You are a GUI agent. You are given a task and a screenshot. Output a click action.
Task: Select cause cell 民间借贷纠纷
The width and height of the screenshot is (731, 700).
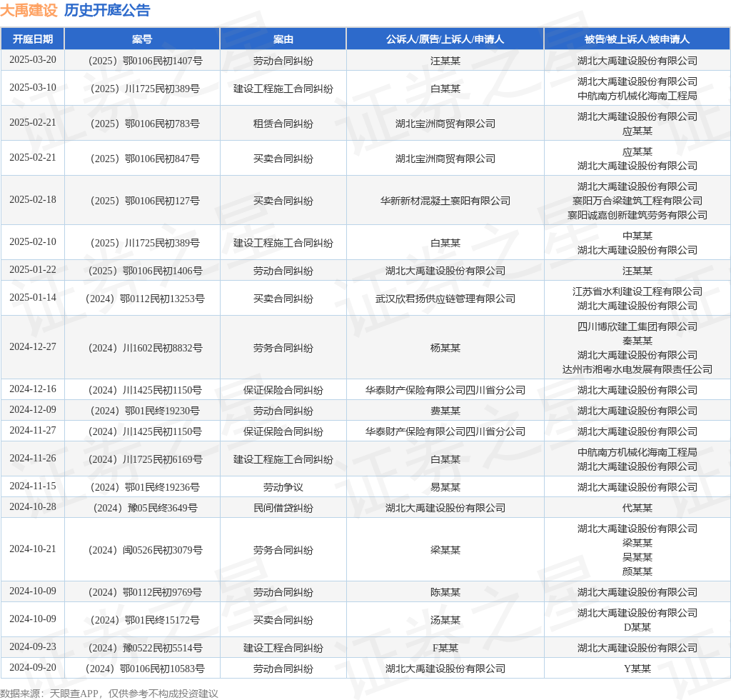click(283, 508)
